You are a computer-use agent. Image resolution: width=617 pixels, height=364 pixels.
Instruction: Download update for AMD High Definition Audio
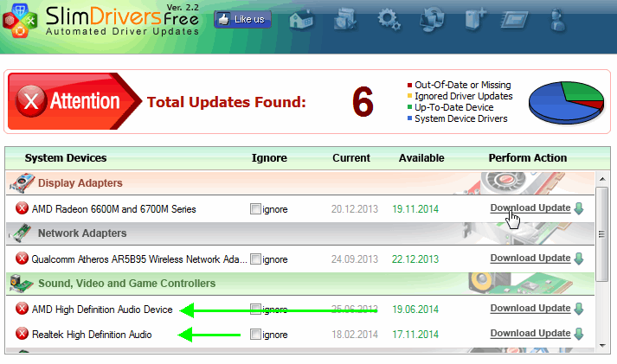coord(530,309)
